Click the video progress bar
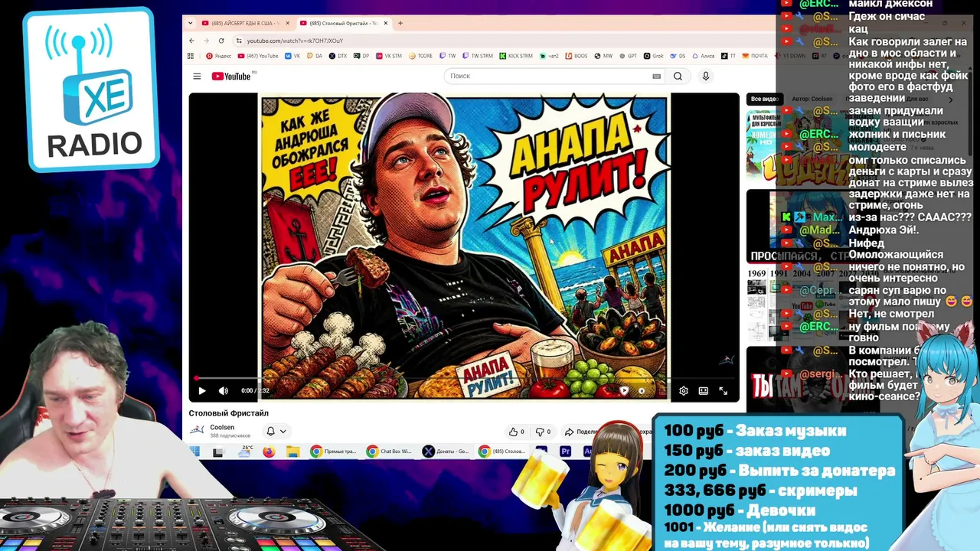Viewport: 980px width, 551px height. click(464, 378)
